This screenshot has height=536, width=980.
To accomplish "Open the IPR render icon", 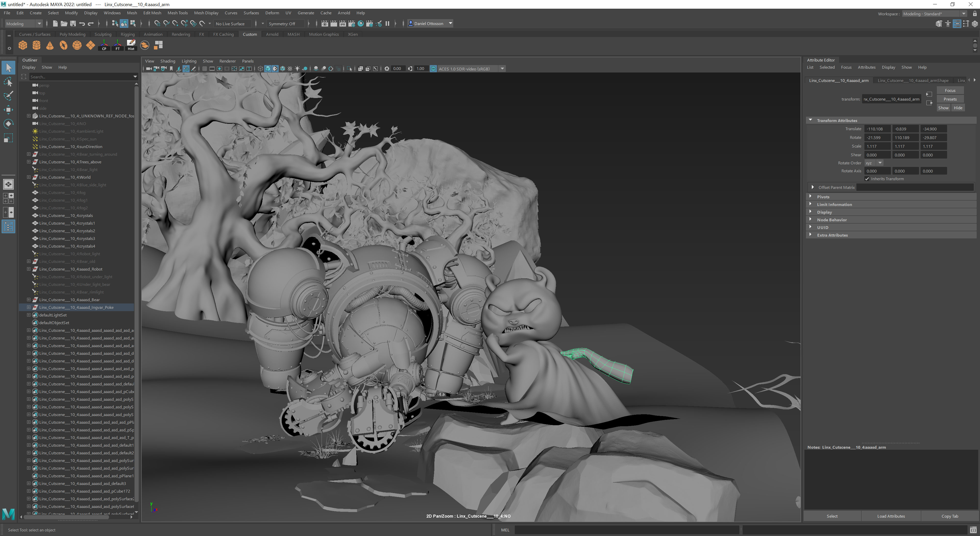I will tap(342, 23).
